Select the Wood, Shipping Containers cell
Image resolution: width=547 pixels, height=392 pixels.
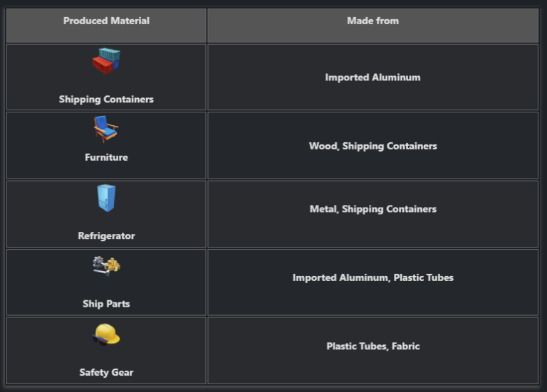click(x=373, y=146)
